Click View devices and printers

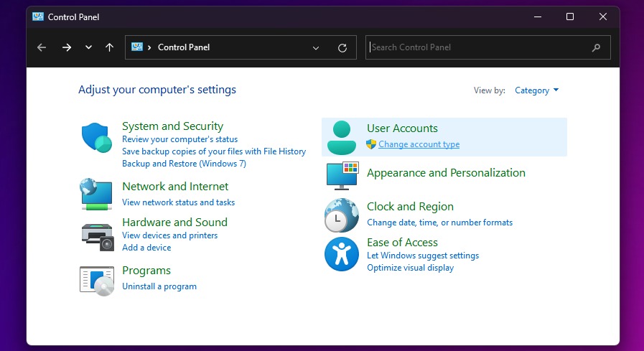pos(169,235)
